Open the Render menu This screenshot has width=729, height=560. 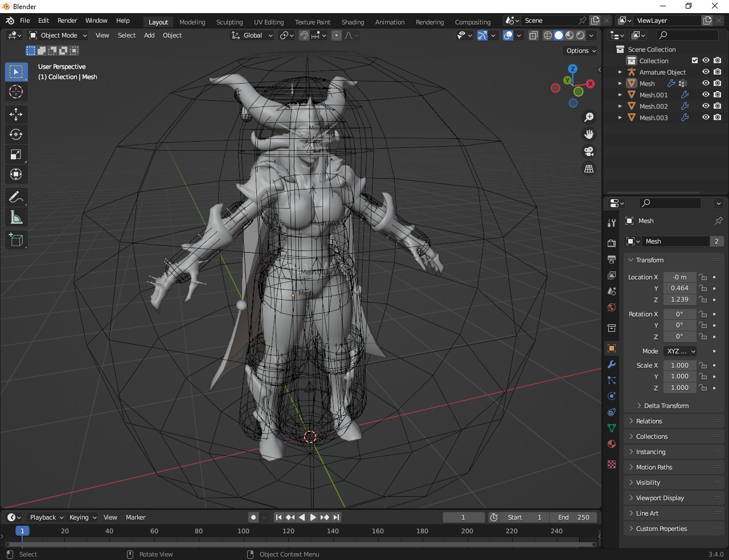[x=67, y=20]
